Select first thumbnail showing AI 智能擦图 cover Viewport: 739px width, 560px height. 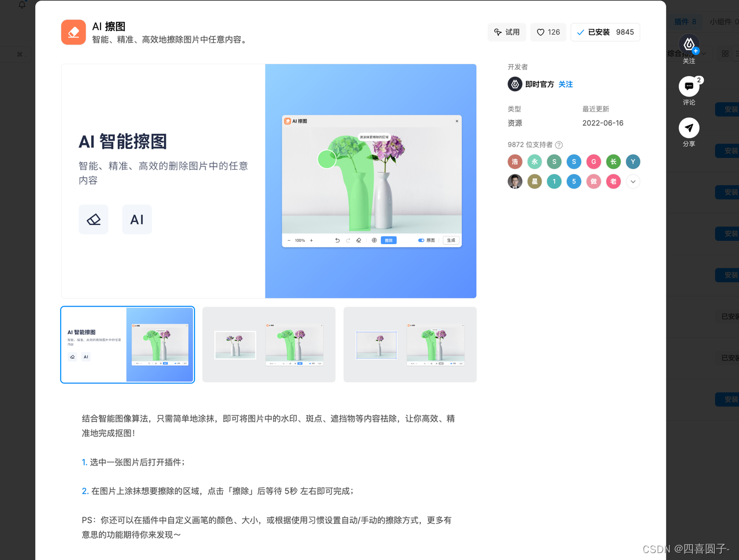pos(128,345)
